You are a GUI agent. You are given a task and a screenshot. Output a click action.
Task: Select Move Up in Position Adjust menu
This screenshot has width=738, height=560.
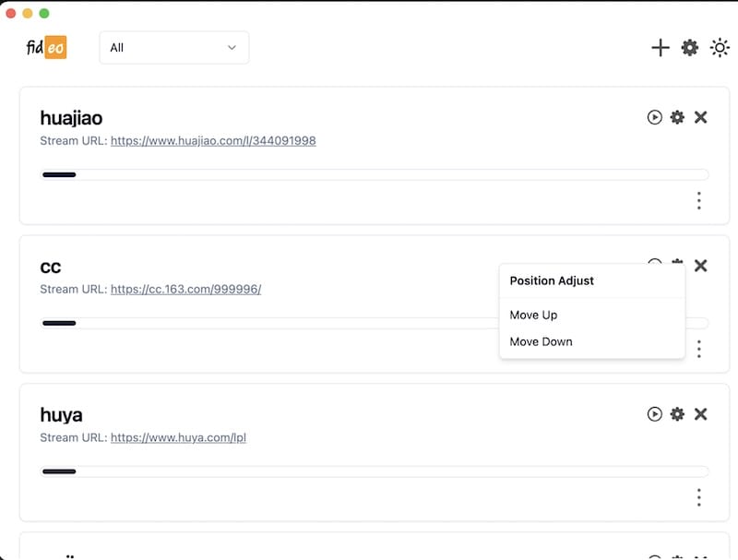click(x=533, y=315)
